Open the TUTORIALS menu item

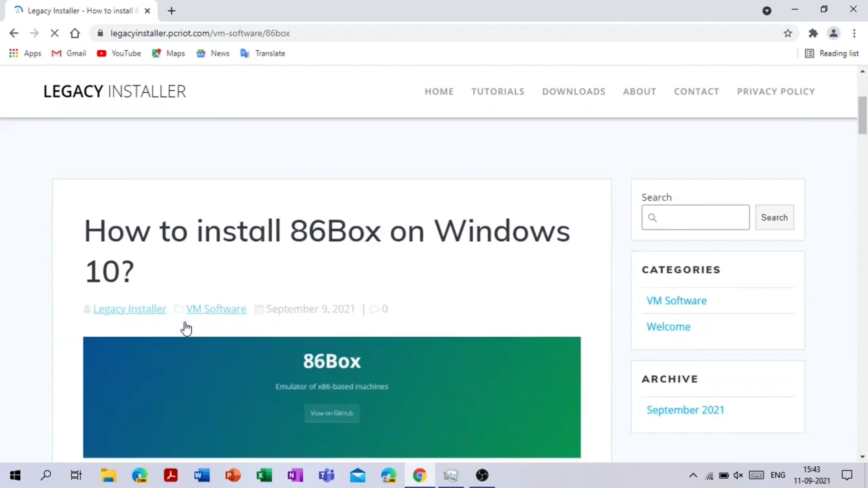coord(498,91)
